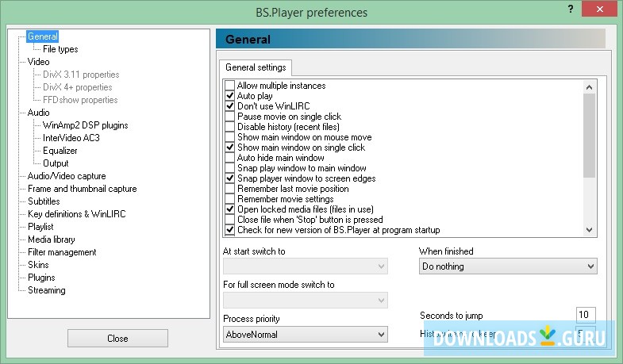The height and width of the screenshot is (364, 623).
Task: Enable Remember last movie position
Action: coord(229,189)
